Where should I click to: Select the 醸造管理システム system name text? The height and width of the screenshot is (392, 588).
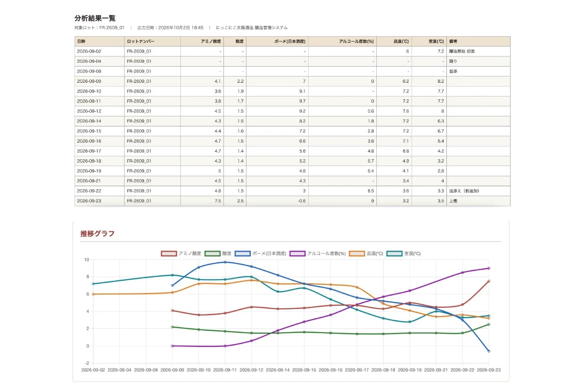271,28
